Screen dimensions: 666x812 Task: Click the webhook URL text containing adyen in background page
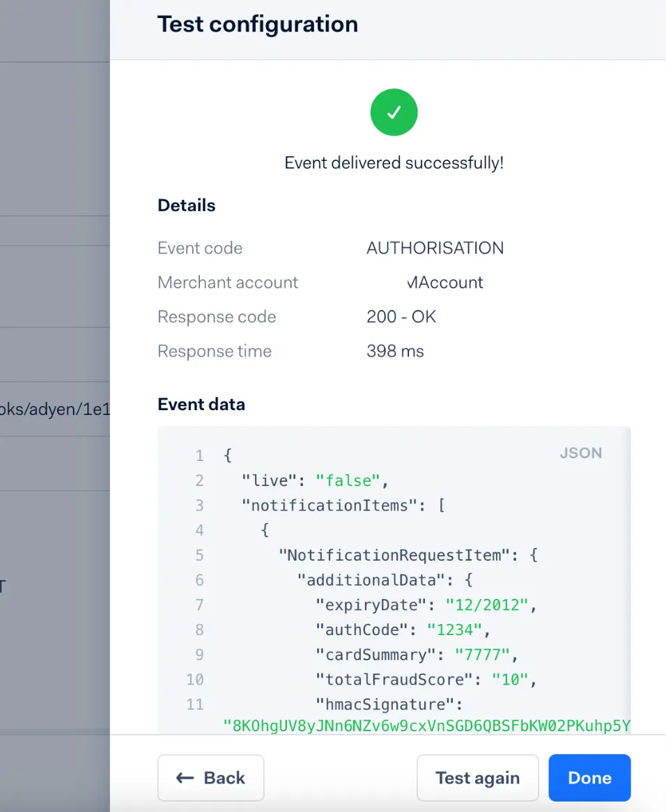[55, 409]
